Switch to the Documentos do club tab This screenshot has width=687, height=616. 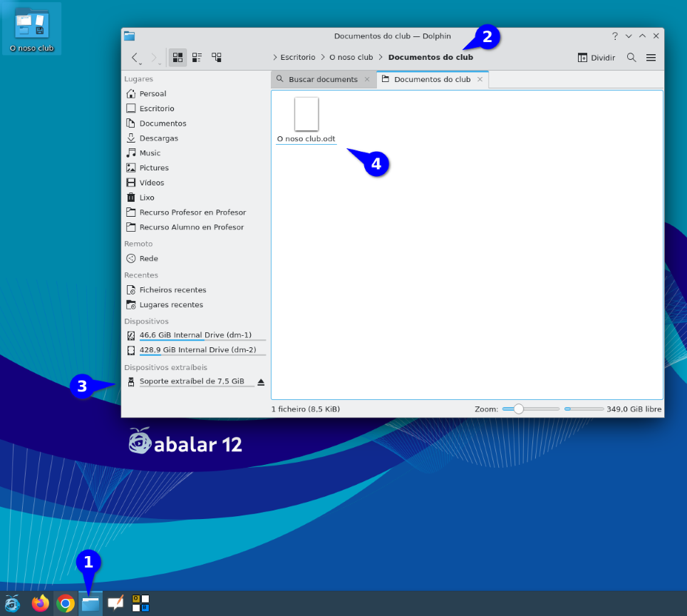point(432,79)
